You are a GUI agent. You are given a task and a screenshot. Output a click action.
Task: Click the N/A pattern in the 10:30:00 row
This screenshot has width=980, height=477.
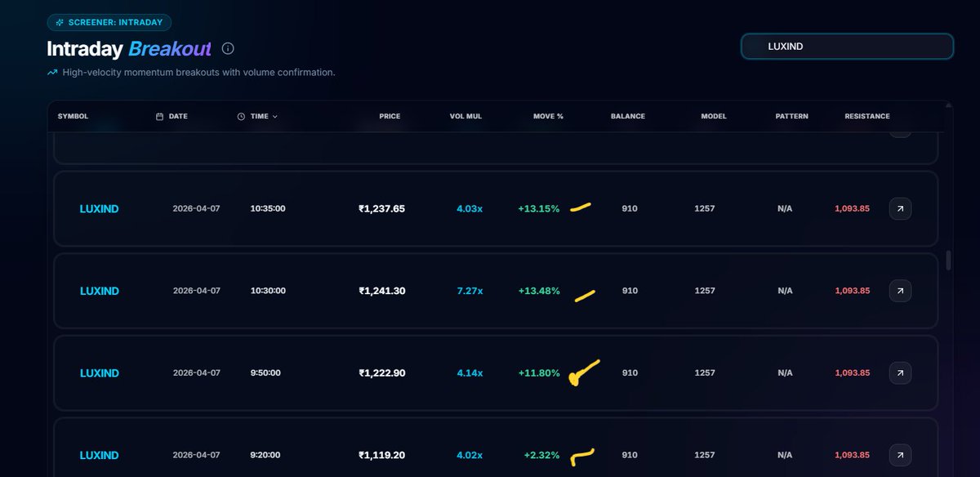(x=785, y=292)
